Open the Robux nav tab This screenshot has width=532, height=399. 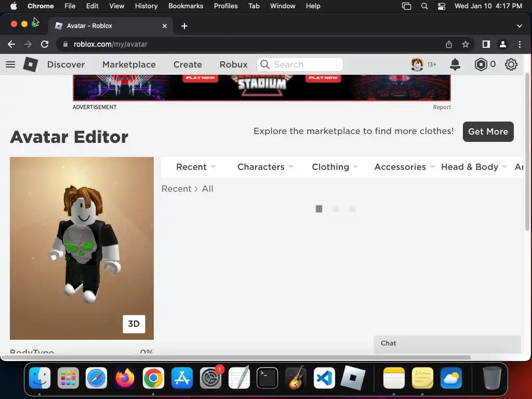(233, 64)
